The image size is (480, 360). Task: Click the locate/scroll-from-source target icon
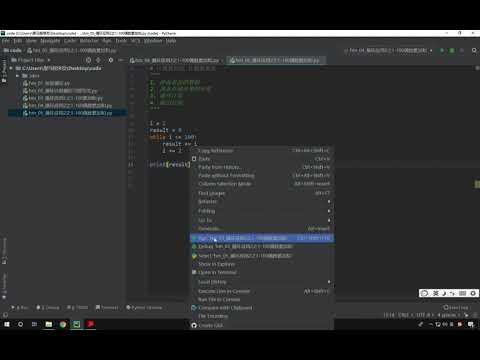[88, 60]
